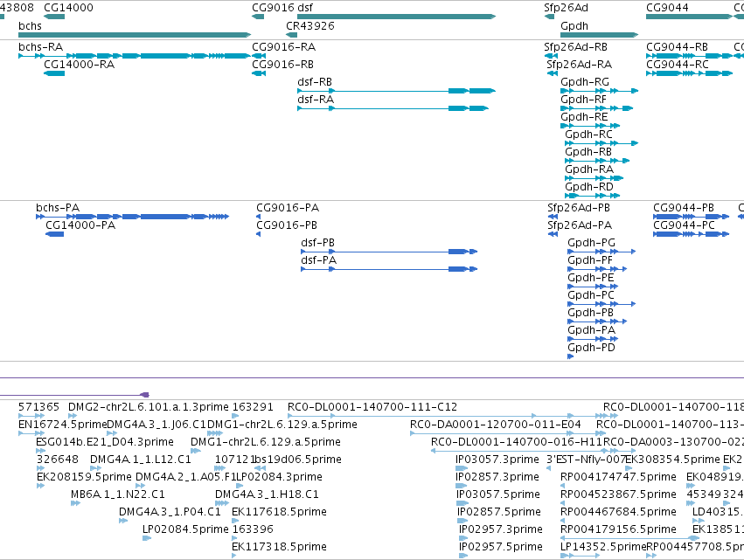Click EST EK117618.5prime
The image size is (744, 560).
235,521
